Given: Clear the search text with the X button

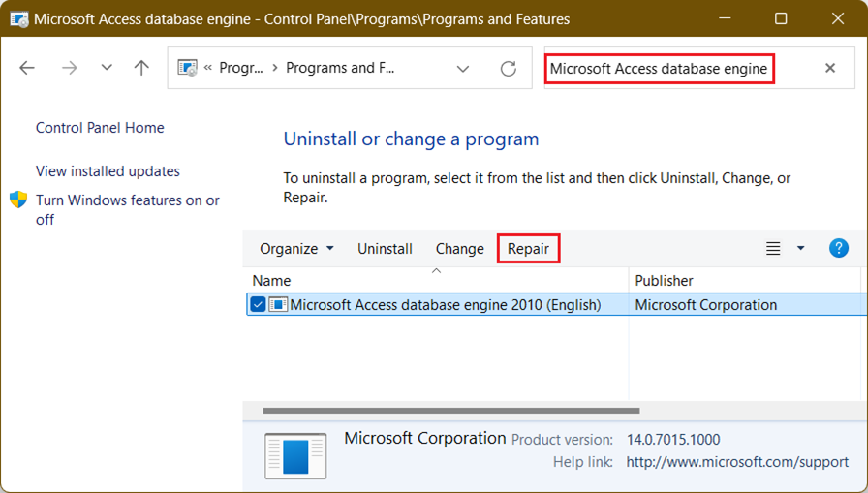Looking at the screenshot, I should [x=830, y=68].
